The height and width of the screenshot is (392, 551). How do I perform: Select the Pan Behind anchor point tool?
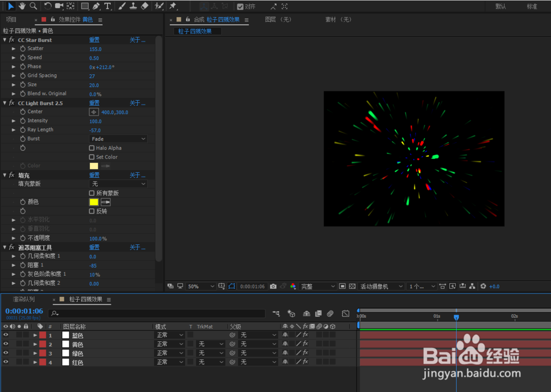pyautogui.click(x=71, y=6)
